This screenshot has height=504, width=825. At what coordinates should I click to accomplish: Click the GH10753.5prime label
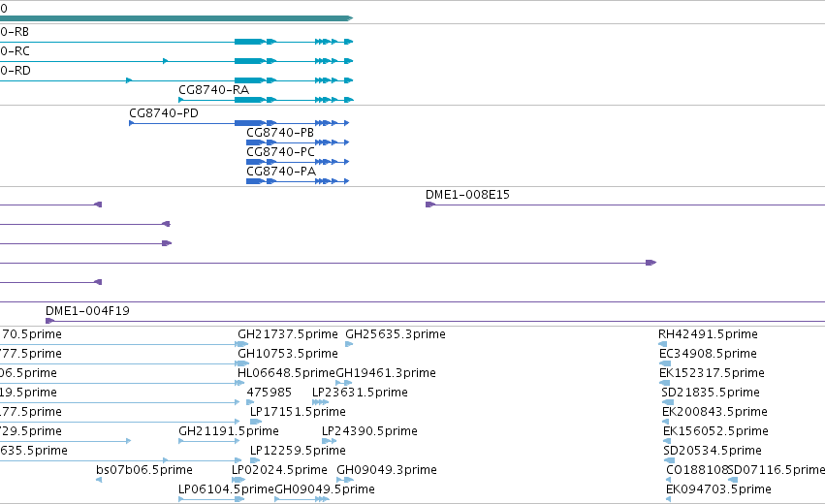288,354
